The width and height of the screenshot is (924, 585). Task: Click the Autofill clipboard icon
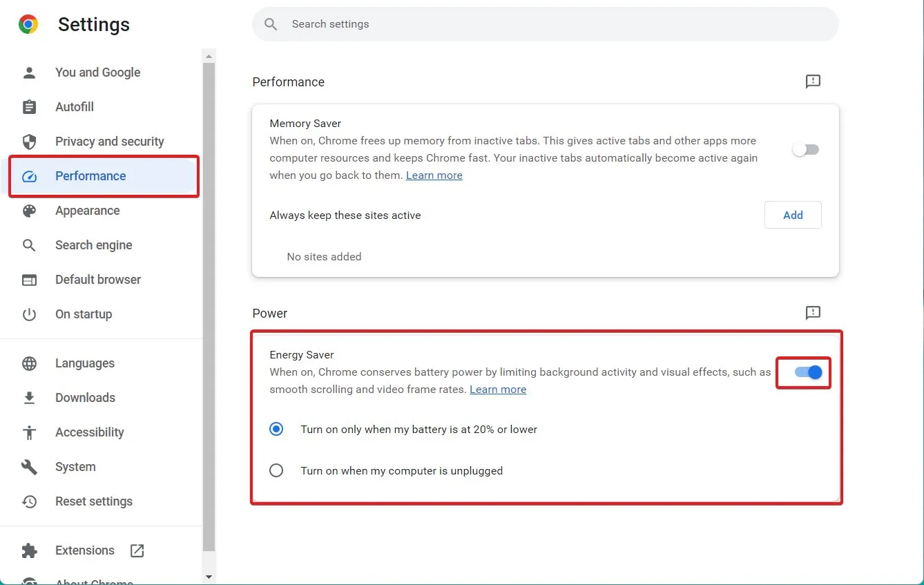29,107
